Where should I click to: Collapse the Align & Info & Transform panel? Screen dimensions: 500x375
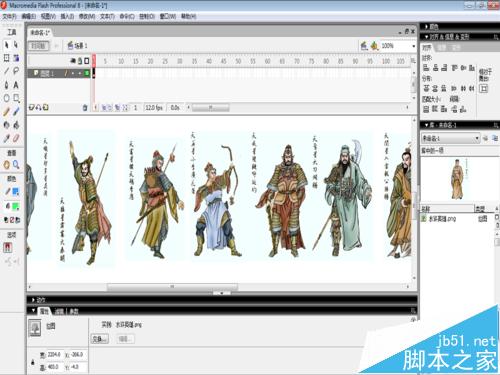426,37
